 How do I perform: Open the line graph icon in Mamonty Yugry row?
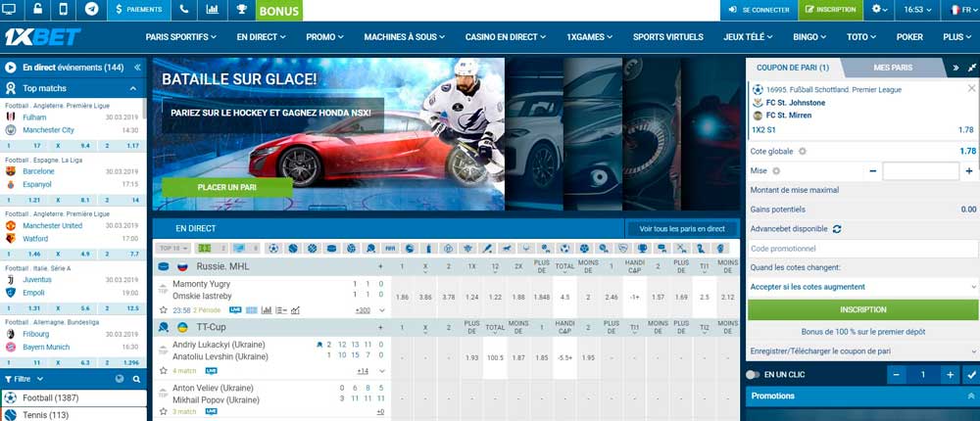[295, 309]
